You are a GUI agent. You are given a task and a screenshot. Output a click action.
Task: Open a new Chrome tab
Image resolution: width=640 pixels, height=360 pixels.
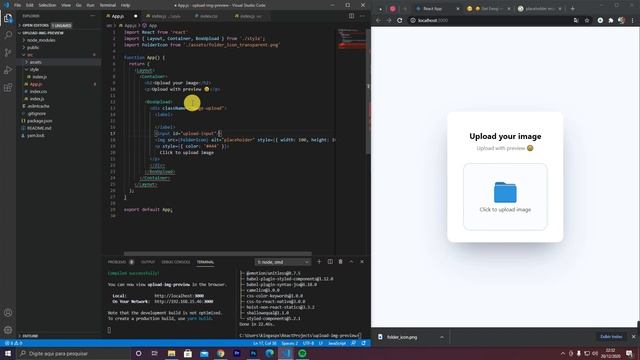[x=572, y=9]
